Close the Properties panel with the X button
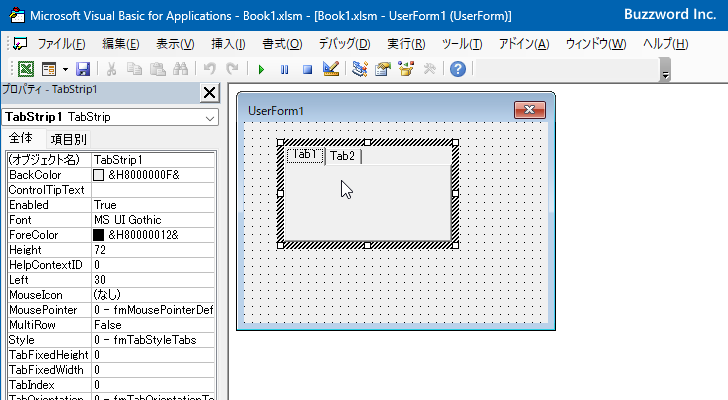Screen dimensions: 728x400 point(209,93)
